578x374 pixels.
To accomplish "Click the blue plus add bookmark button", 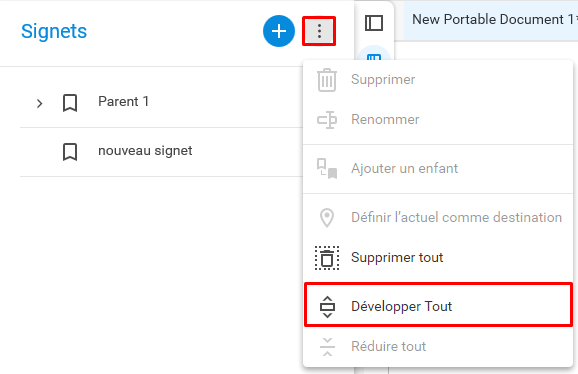I will 279,31.
